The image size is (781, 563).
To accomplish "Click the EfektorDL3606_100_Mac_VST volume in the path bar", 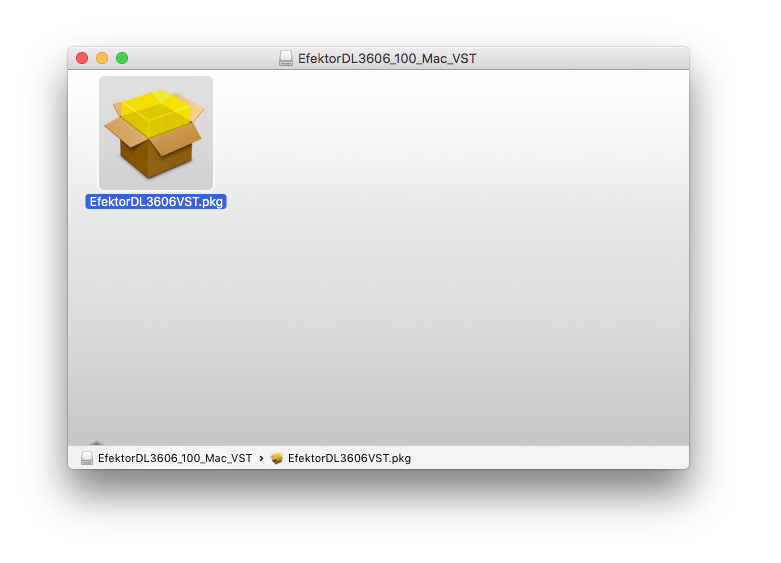I will (175, 458).
